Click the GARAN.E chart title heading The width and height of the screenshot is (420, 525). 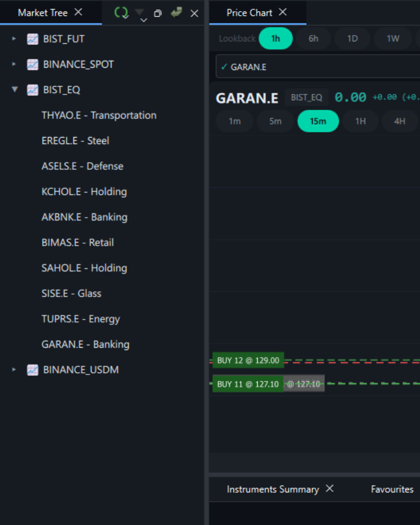click(247, 99)
